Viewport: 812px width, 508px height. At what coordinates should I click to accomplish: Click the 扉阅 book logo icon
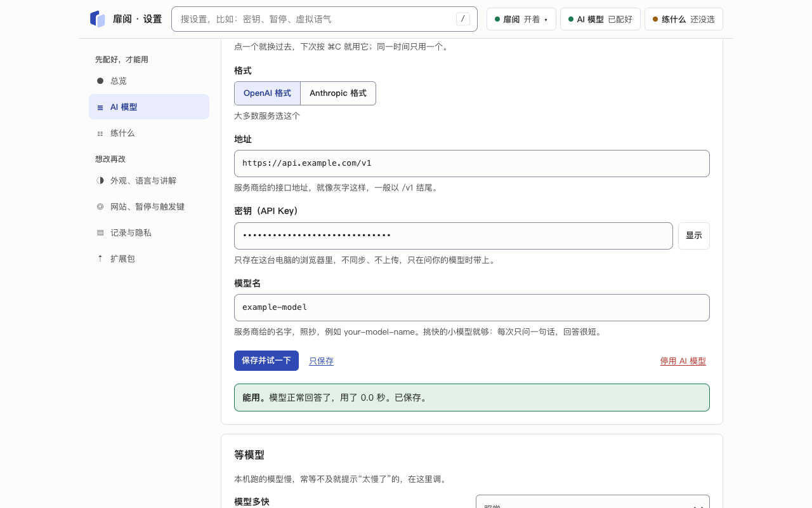[x=97, y=19]
